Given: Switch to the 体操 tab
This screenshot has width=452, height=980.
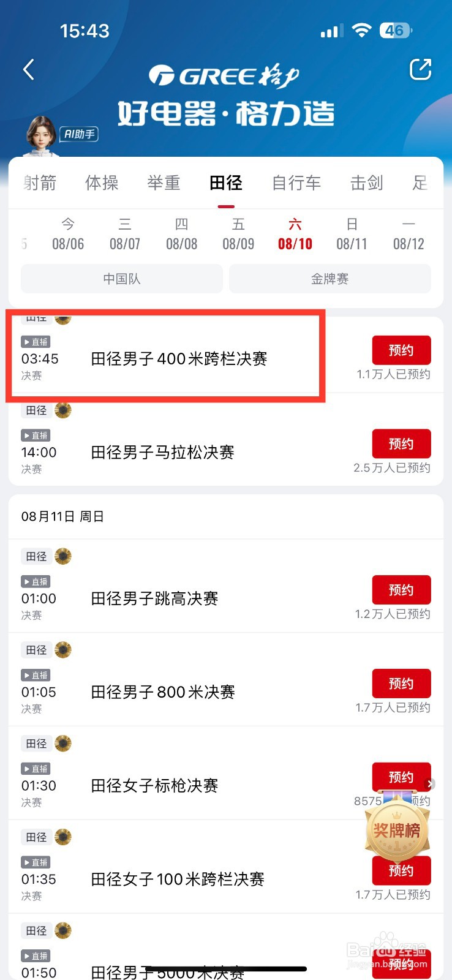Looking at the screenshot, I should click(x=102, y=183).
